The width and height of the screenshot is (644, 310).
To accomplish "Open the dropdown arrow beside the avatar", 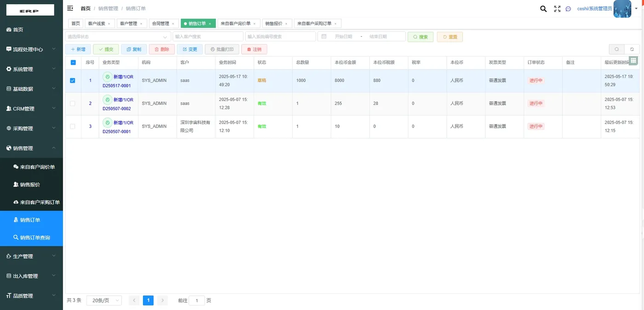I will (x=635, y=8).
